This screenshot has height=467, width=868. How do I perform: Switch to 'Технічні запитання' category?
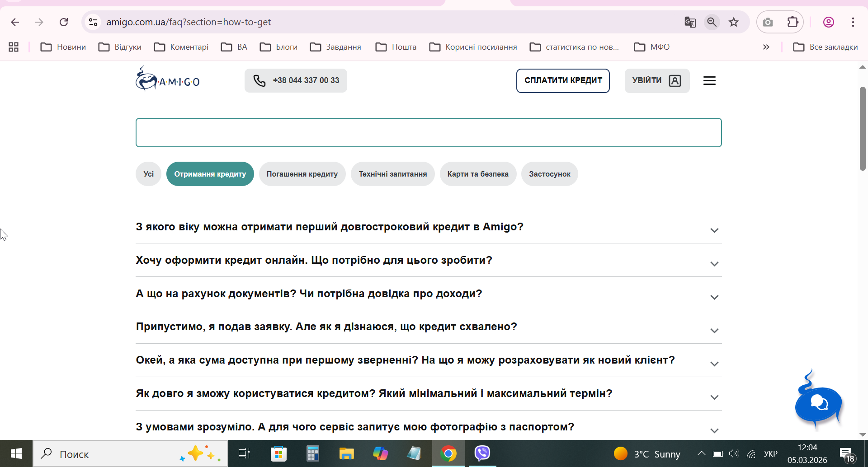point(393,174)
